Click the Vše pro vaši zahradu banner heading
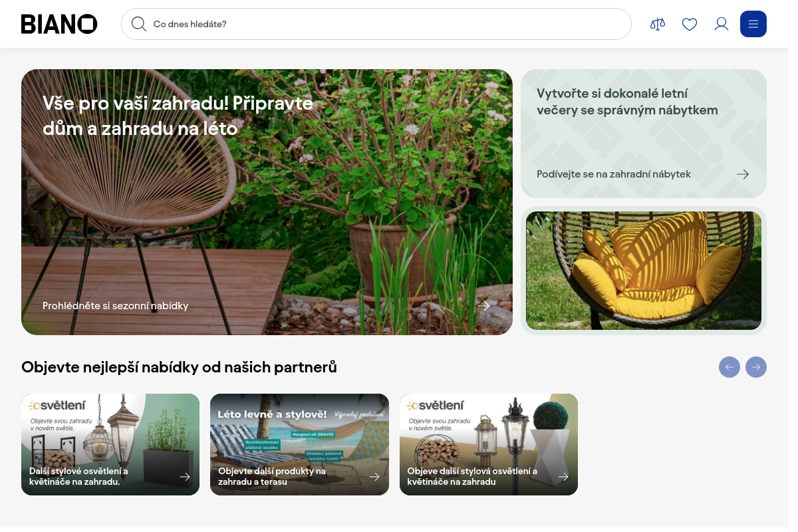 pyautogui.click(x=178, y=116)
